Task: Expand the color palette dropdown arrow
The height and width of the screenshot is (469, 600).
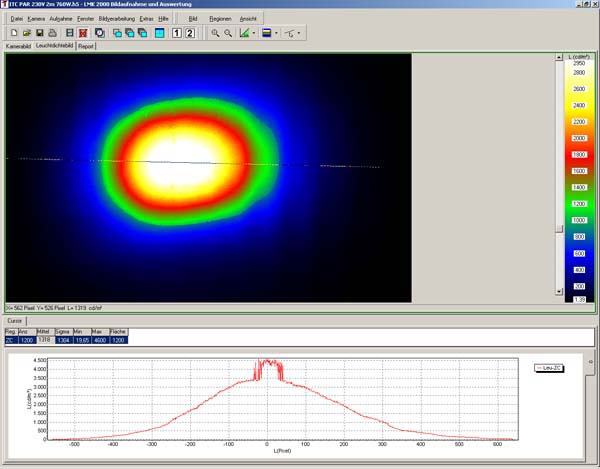Action: pos(276,33)
